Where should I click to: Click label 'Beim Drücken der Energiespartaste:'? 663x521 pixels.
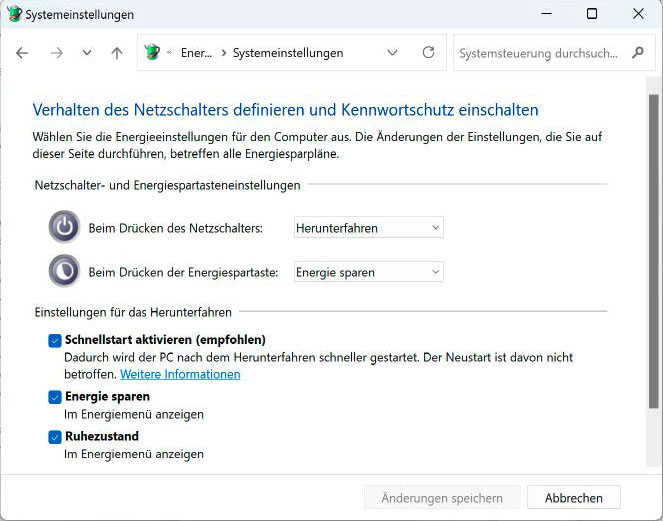pos(184,272)
